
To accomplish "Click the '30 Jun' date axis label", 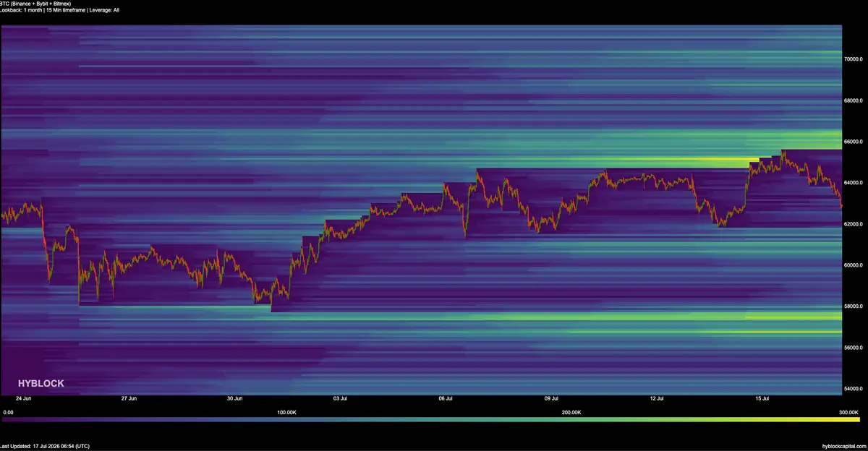I will point(234,398).
